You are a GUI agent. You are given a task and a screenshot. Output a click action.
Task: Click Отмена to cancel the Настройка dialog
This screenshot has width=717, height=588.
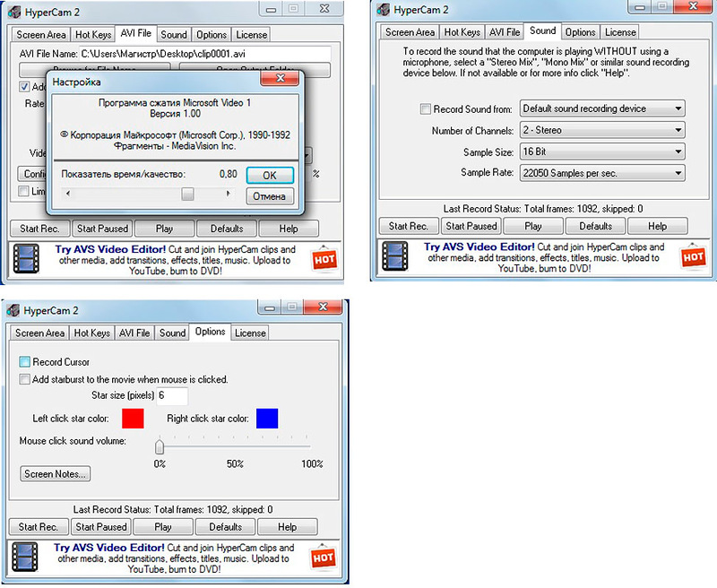click(x=270, y=196)
